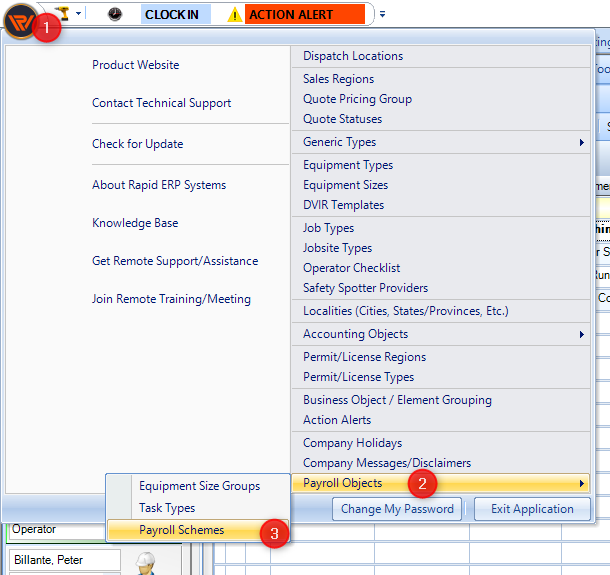
Task: Open Operator Checklist
Action: point(440,268)
